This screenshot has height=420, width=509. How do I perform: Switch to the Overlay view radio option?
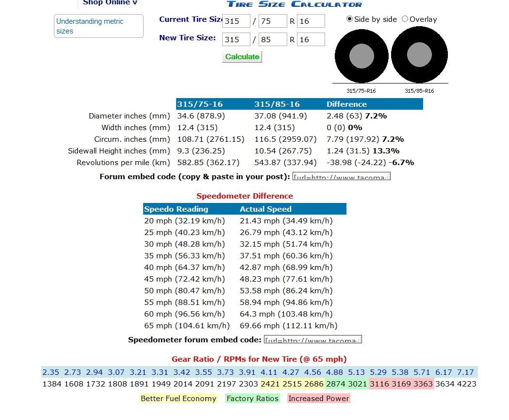pyautogui.click(x=405, y=19)
